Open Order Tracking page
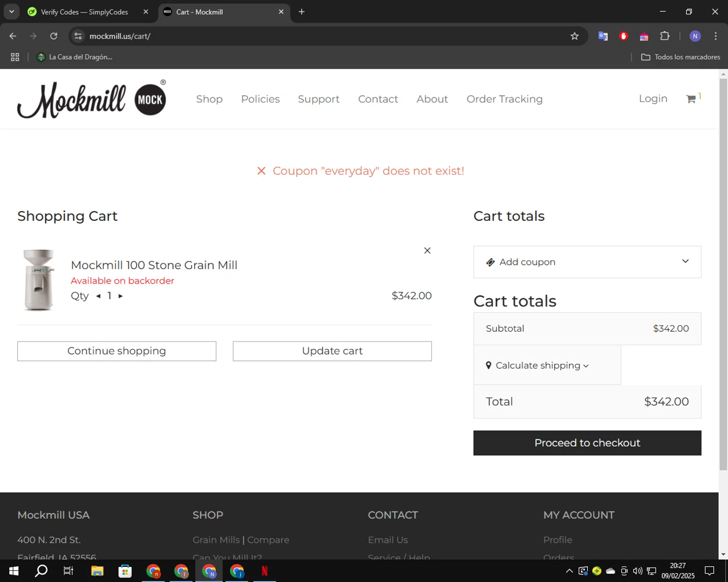728x582 pixels. 505,99
